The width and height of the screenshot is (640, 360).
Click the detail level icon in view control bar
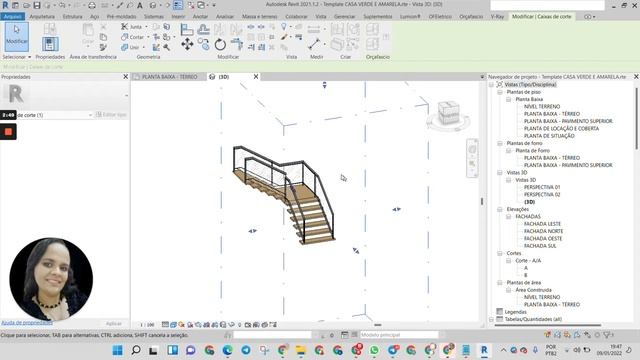pyautogui.click(x=165, y=325)
